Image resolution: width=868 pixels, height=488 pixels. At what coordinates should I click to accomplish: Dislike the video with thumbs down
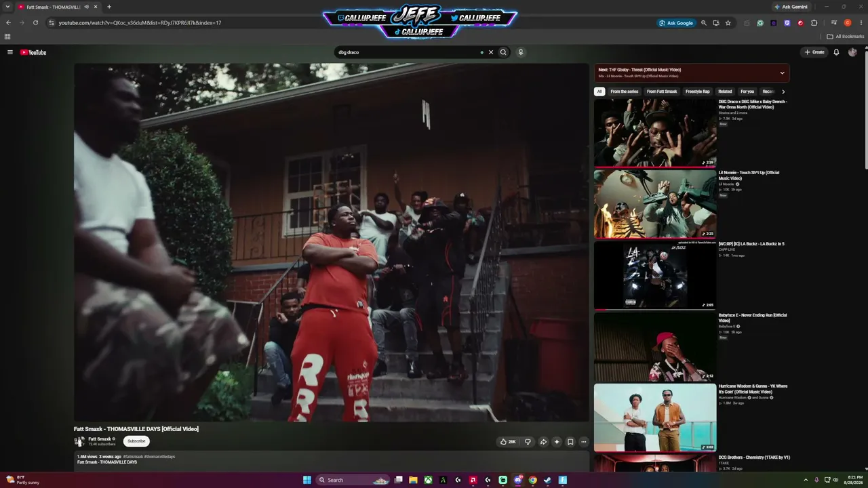tap(528, 442)
